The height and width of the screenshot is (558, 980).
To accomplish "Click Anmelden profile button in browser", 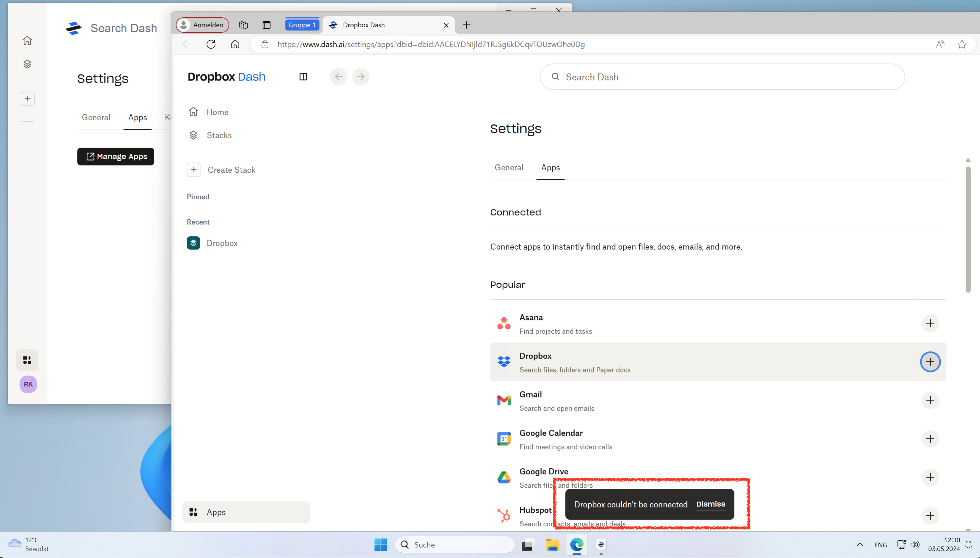I will click(202, 25).
